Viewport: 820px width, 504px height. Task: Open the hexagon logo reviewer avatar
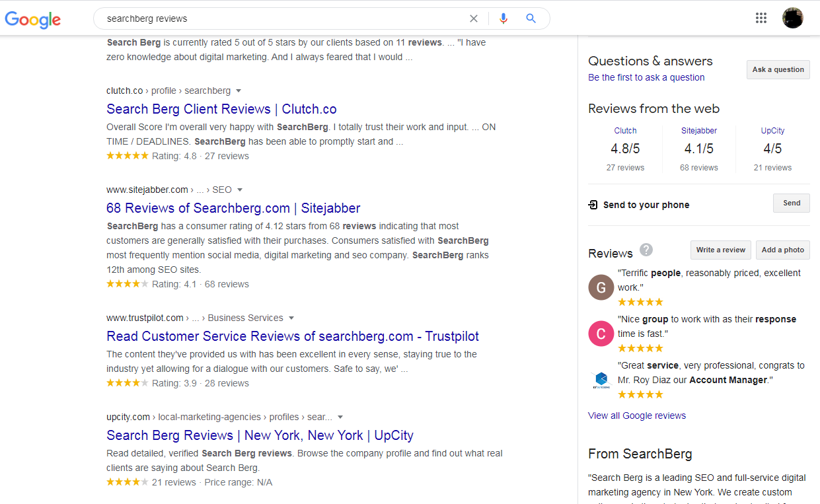click(x=601, y=380)
